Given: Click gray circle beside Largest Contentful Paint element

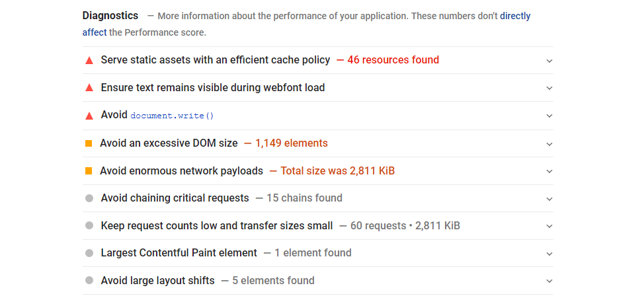Looking at the screenshot, I should point(89,253).
